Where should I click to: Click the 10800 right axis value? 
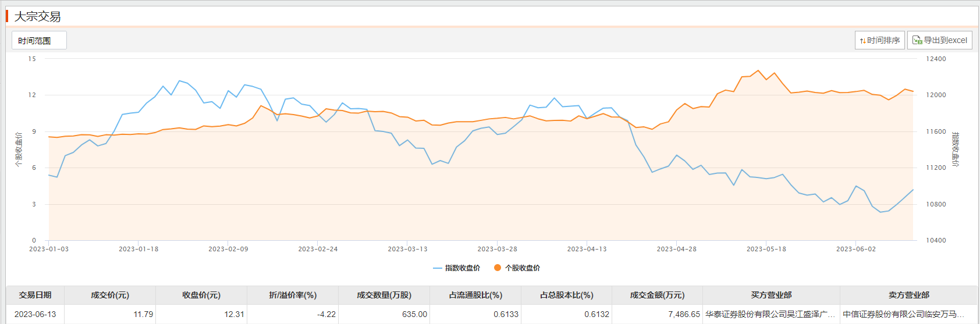(x=936, y=204)
